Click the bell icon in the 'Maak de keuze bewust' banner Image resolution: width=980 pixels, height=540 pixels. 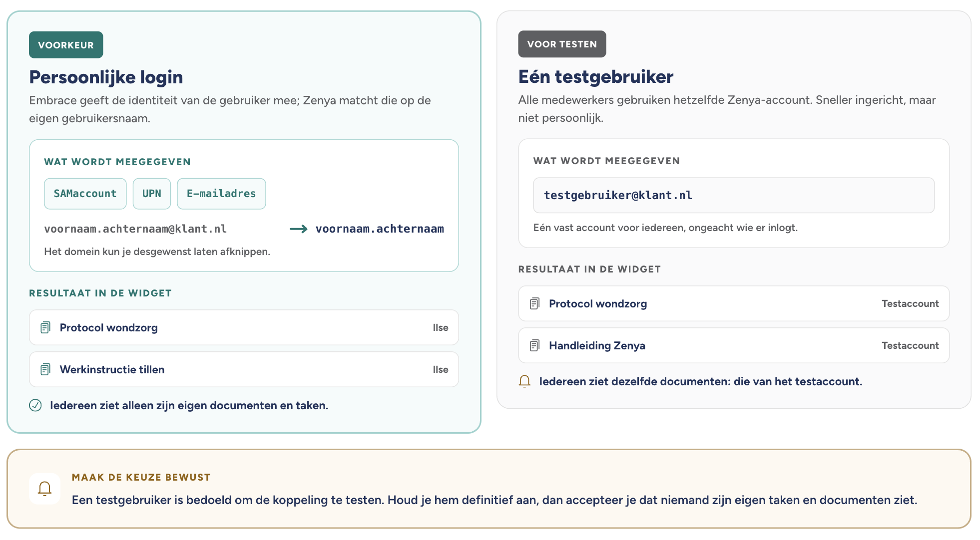pyautogui.click(x=45, y=489)
